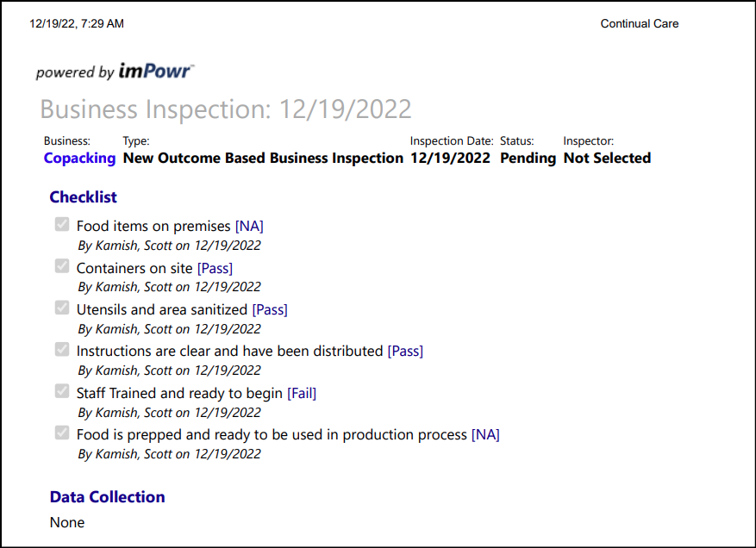This screenshot has height=548, width=756.
Task: Click [NA] next to Food is prepped
Action: pyautogui.click(x=485, y=435)
